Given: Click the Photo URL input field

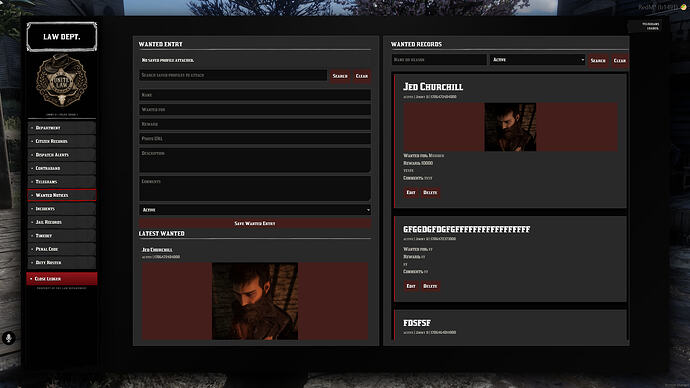Looking at the screenshot, I should [x=255, y=139].
